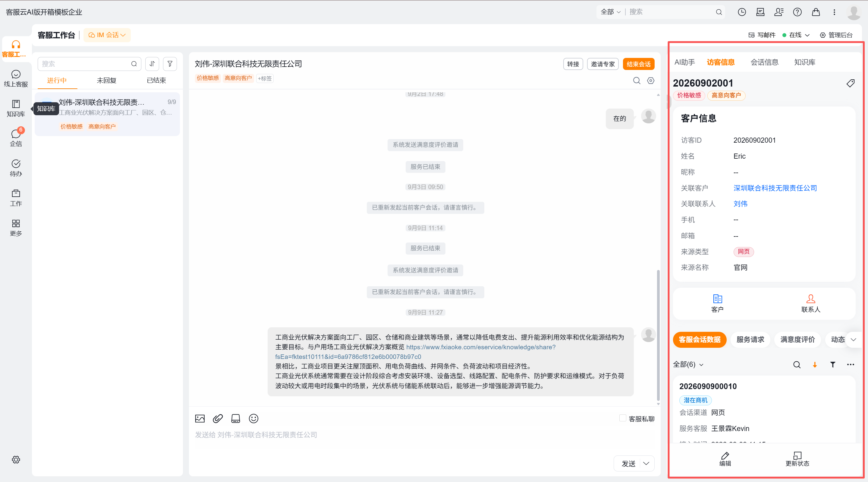Viewport: 868px width, 482px height.
Task: Open the settings gear in the sidebar
Action: click(x=16, y=459)
